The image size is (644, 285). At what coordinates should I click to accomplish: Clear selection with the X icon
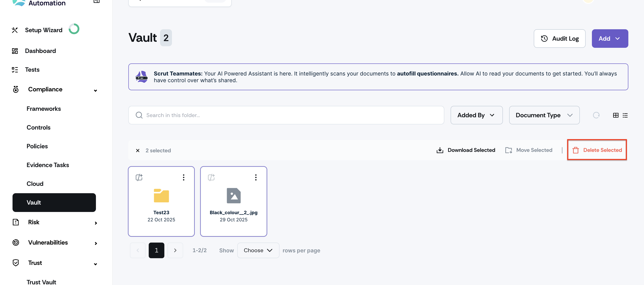click(x=138, y=150)
